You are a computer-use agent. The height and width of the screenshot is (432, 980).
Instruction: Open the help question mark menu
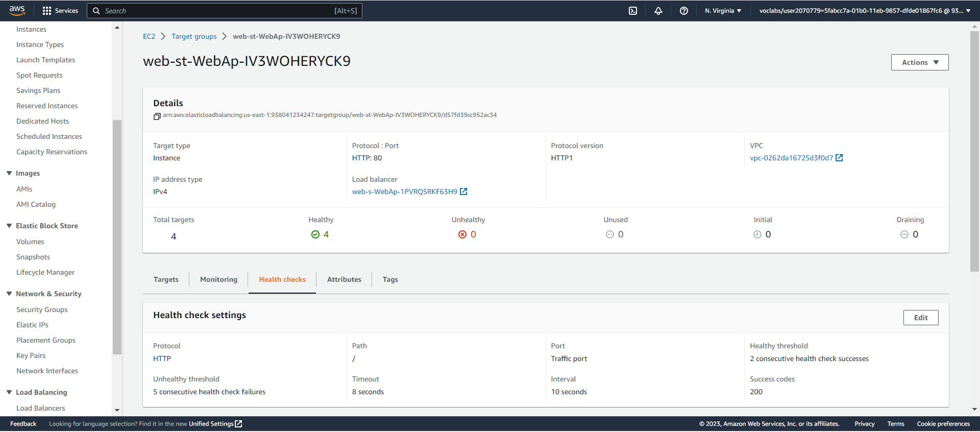pos(684,11)
